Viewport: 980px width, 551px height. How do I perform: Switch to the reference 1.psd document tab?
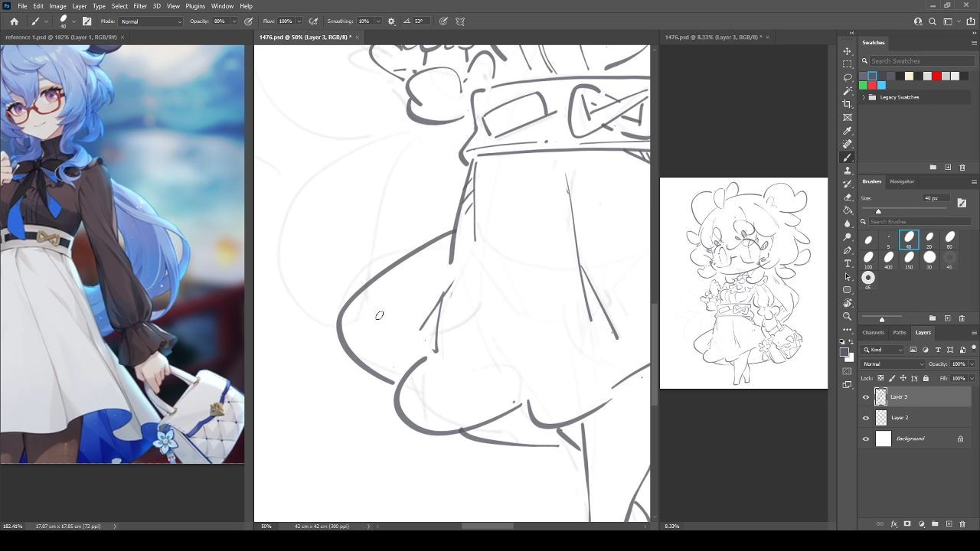coord(60,37)
